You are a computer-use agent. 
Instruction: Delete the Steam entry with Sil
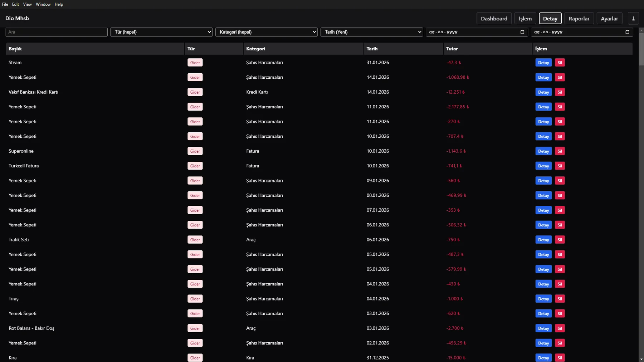coord(560,63)
